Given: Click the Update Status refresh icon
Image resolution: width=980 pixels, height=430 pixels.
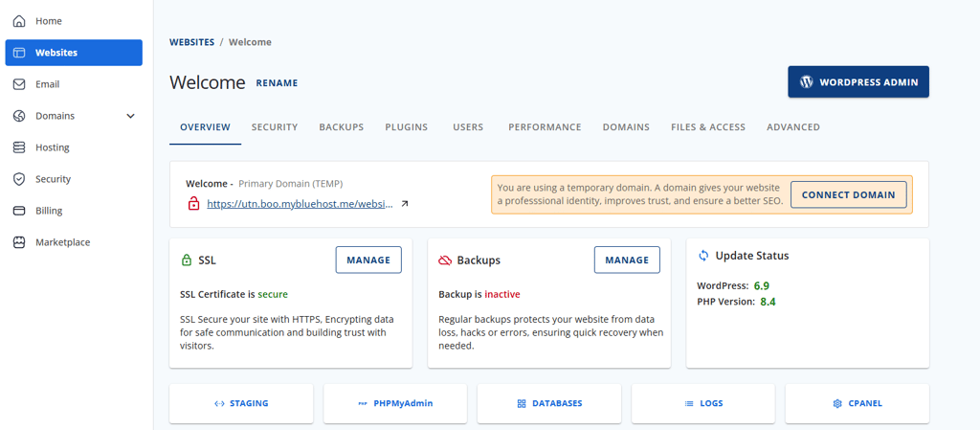Looking at the screenshot, I should click(703, 256).
